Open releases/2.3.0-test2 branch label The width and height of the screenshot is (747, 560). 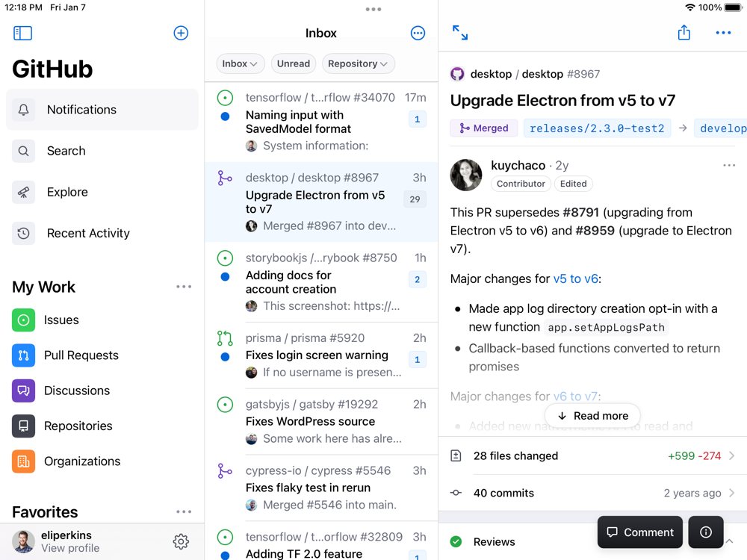597,128
